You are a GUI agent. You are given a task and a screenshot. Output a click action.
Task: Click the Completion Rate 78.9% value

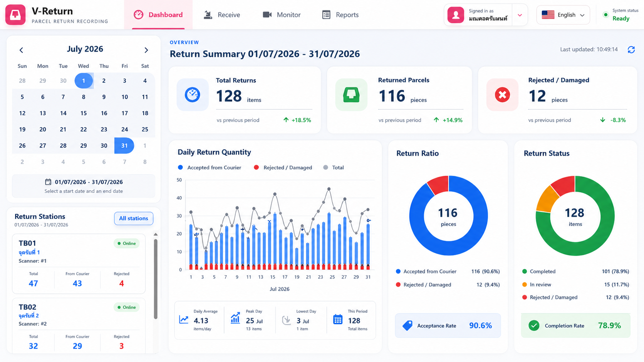(609, 325)
